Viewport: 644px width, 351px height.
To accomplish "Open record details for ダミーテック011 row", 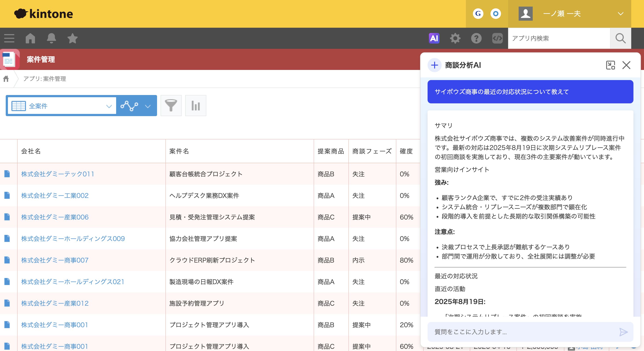I will pyautogui.click(x=7, y=174).
